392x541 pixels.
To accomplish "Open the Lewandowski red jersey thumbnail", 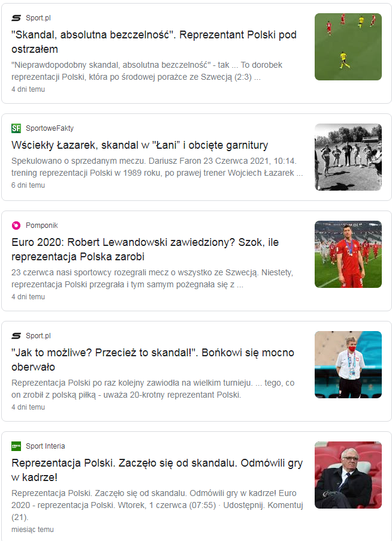I will tap(348, 254).
